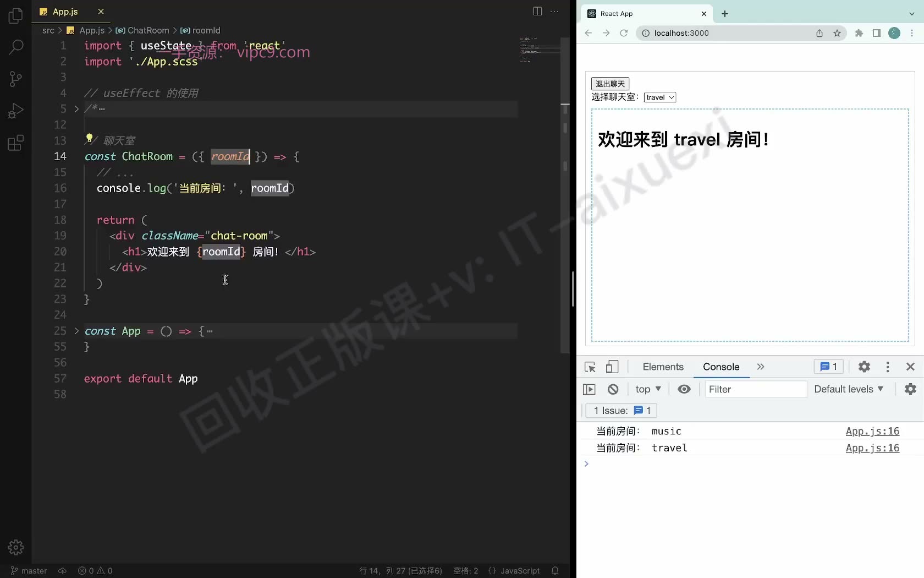Image resolution: width=924 pixels, height=578 pixels.
Task: Click the 退出聊天 button
Action: click(x=610, y=84)
